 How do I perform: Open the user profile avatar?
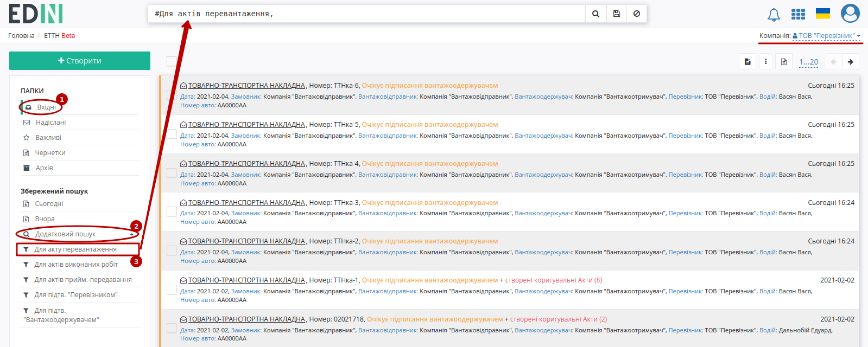[x=850, y=14]
